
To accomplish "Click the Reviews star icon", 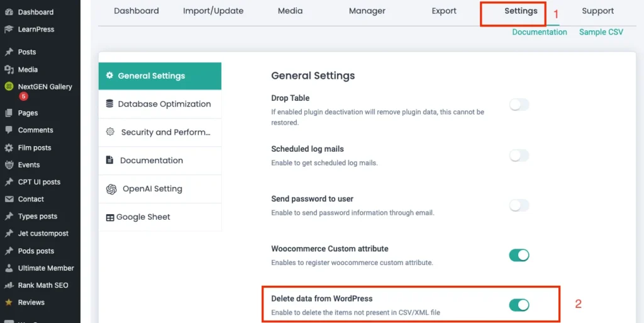I will (9, 302).
